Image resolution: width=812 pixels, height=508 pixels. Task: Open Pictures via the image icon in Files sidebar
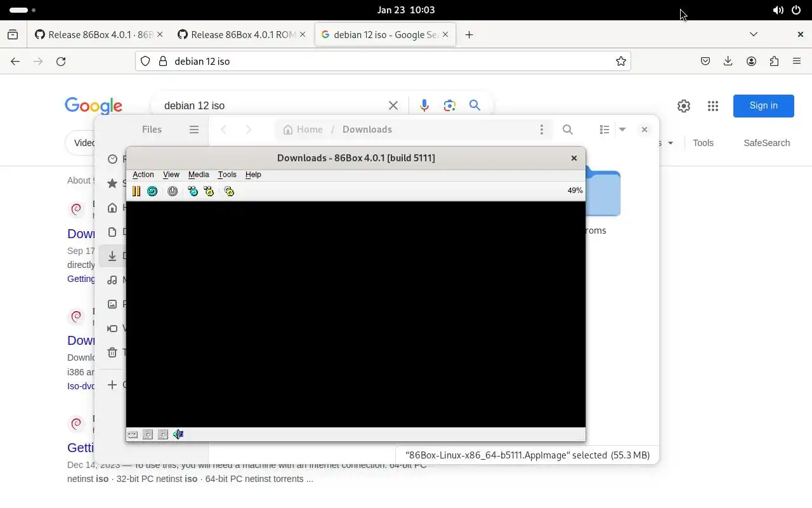coord(112,304)
